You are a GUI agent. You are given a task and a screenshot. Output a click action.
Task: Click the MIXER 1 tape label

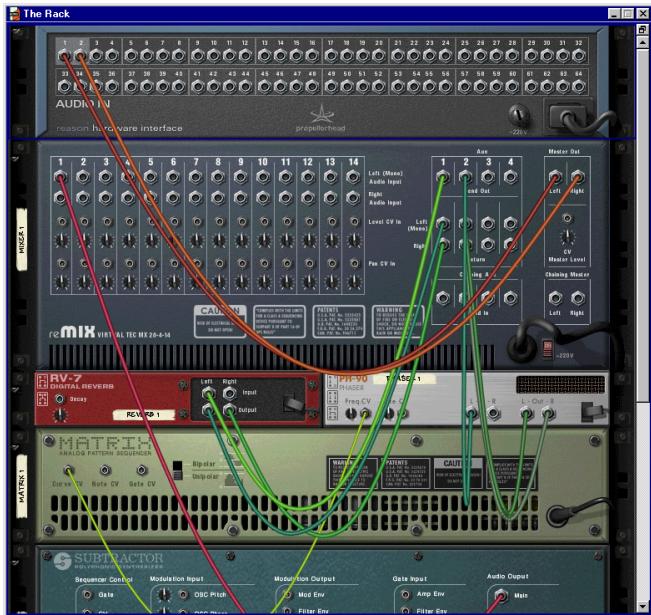pyautogui.click(x=22, y=240)
